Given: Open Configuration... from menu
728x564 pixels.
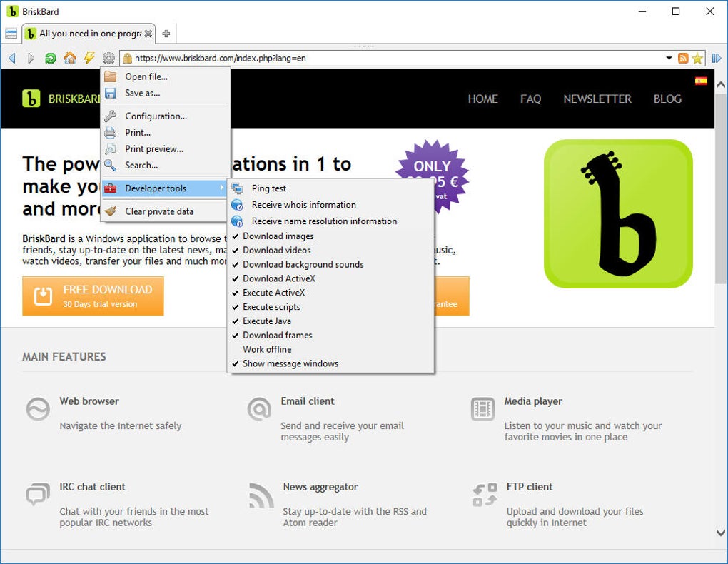Looking at the screenshot, I should pos(166,116).
